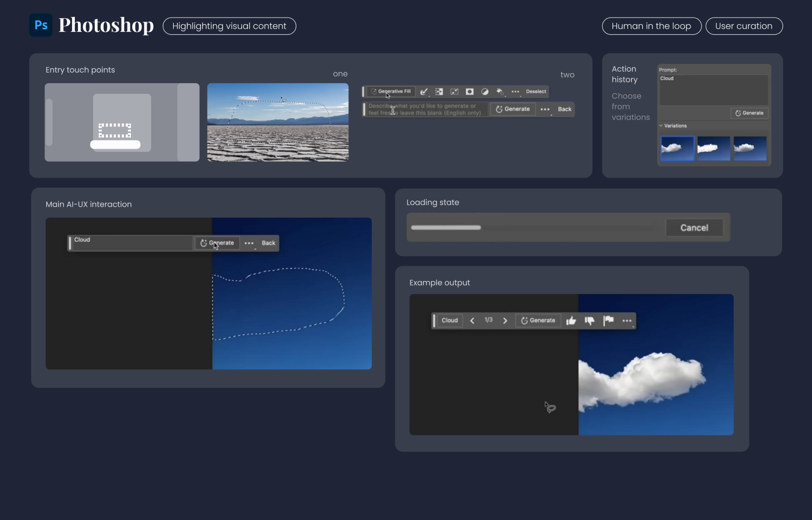Click the adjustment layer half-circle icon
This screenshot has width=812, height=520.
coord(485,91)
